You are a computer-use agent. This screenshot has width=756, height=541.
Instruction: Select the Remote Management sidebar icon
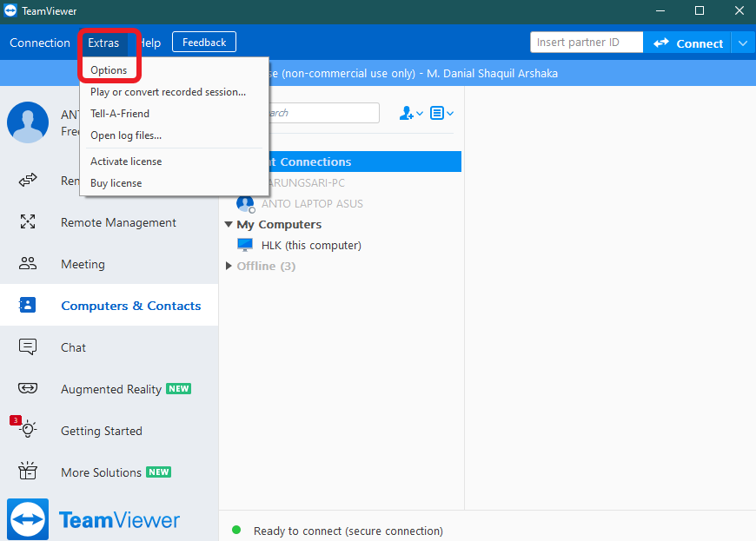[27, 222]
